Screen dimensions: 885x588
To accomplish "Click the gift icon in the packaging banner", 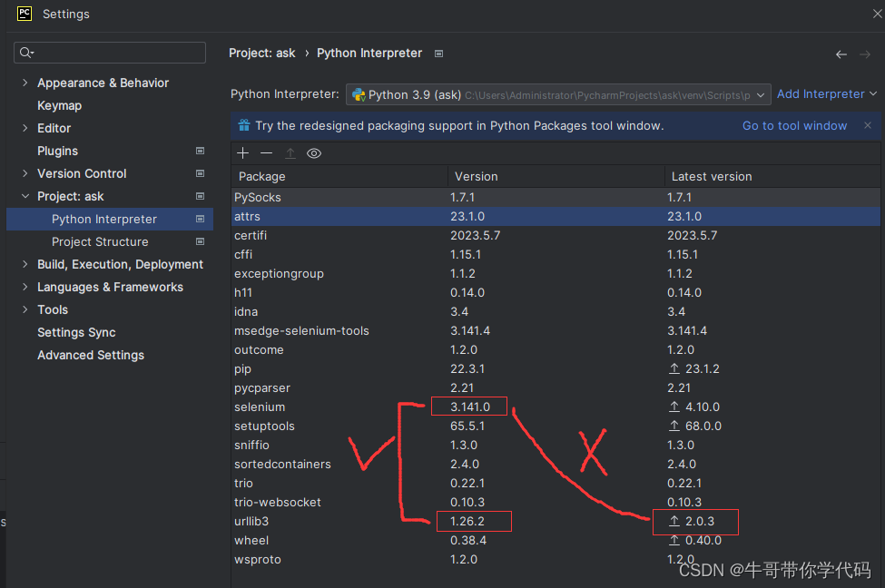I will coord(244,125).
